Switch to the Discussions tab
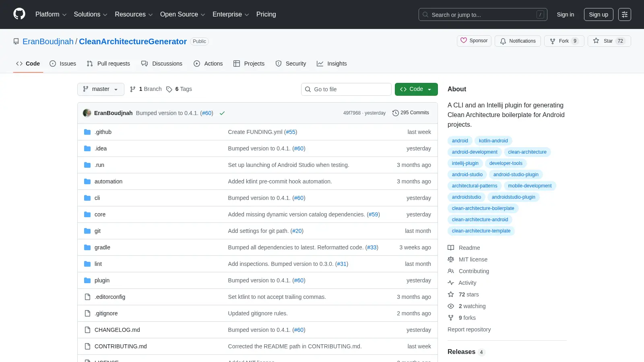644x362 pixels. 162,64
